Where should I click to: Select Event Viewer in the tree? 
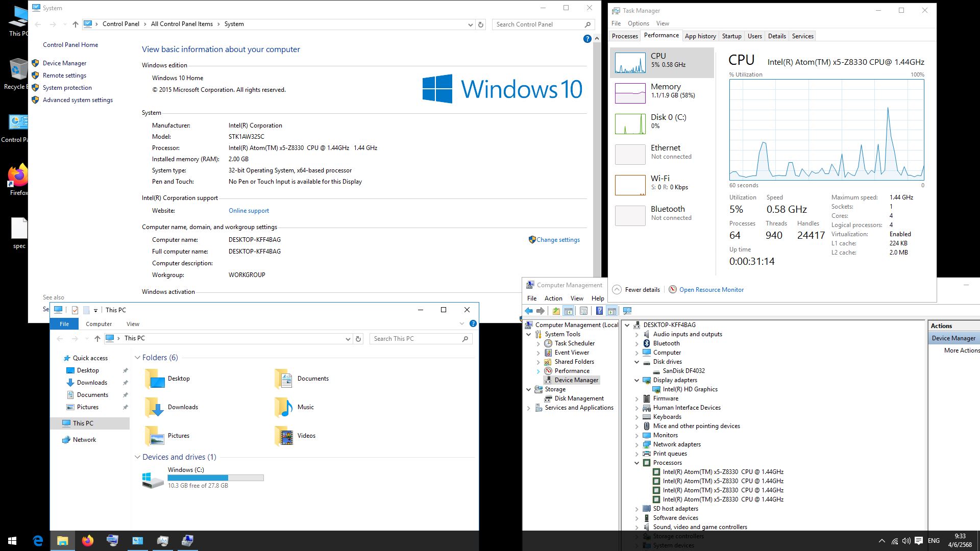click(572, 353)
